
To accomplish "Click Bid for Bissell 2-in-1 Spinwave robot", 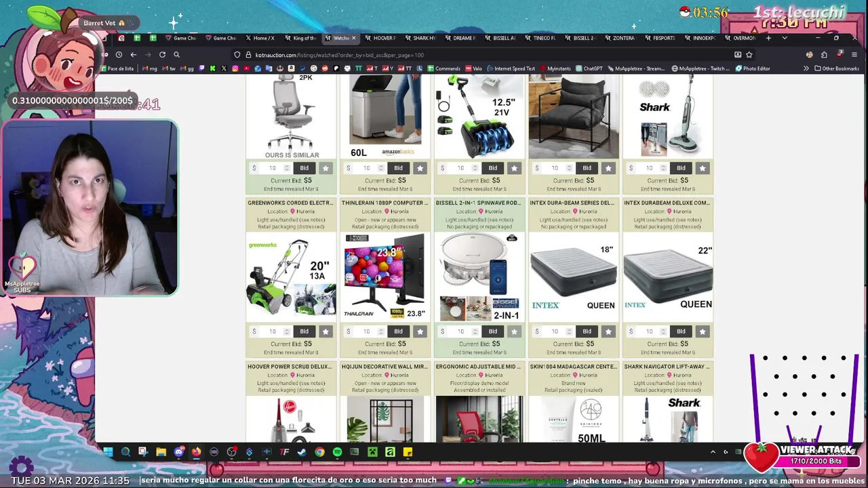I will coord(492,331).
